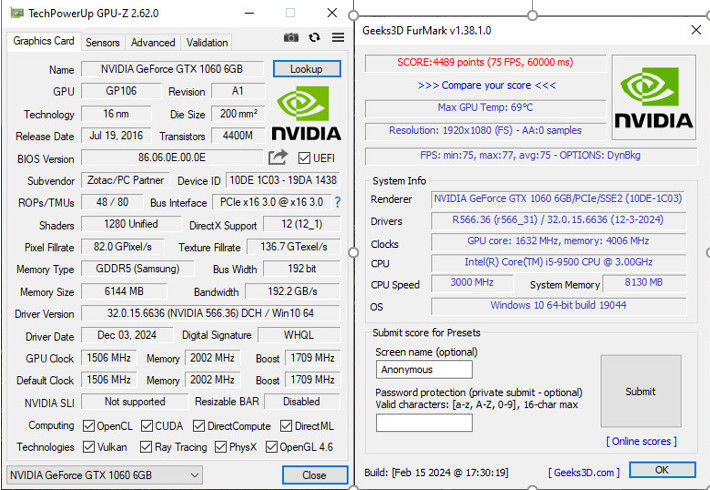Click the Max GPU Temp 69°C field
The image size is (710, 490).
(485, 108)
